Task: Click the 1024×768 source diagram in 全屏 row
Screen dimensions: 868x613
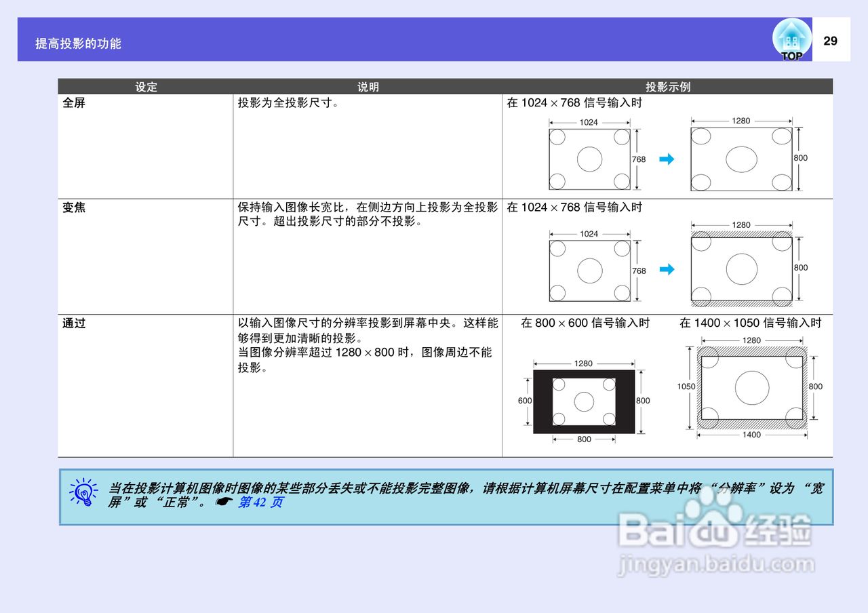Action: click(x=589, y=159)
